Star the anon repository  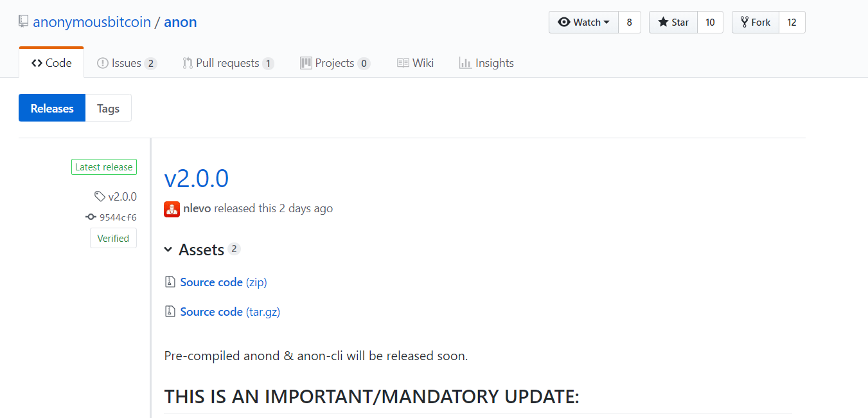(673, 23)
